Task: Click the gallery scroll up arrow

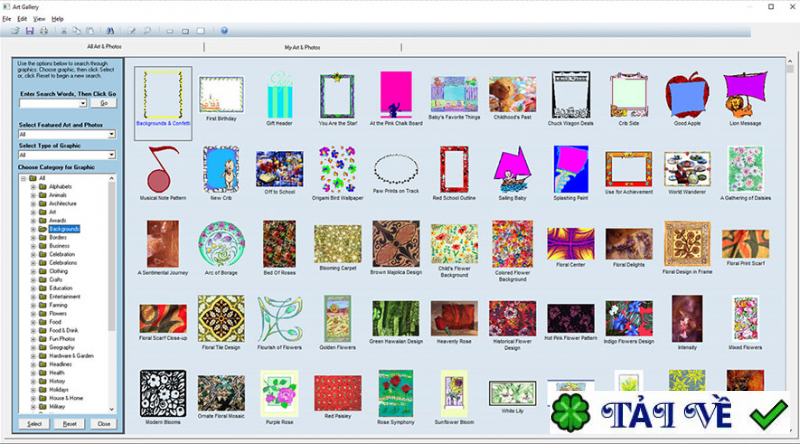Action: tap(790, 61)
